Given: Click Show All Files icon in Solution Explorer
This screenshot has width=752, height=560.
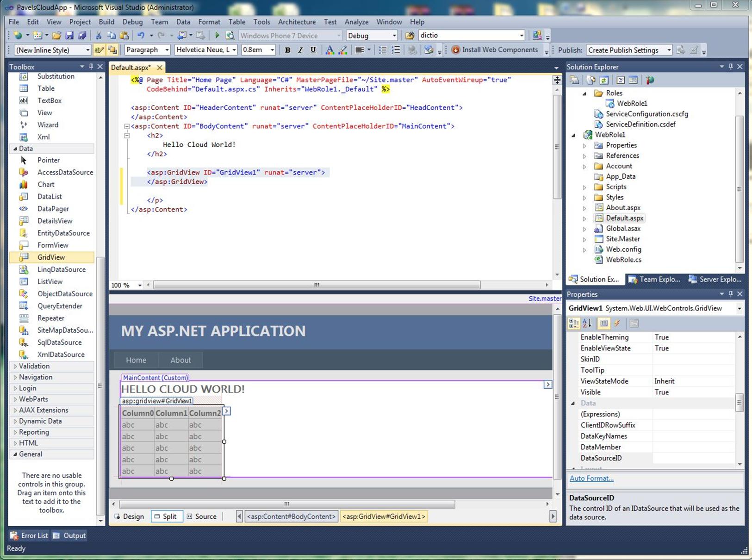Looking at the screenshot, I should (x=591, y=80).
